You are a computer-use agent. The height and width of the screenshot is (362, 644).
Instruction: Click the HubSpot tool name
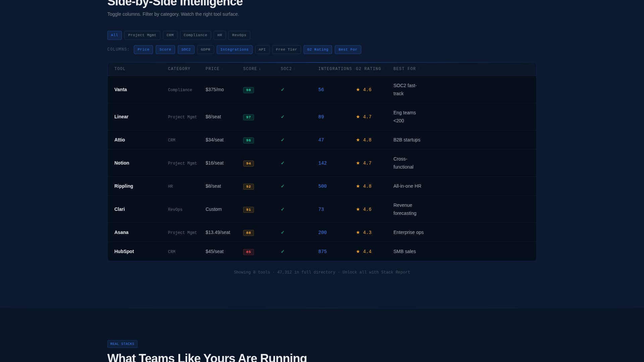[124, 251]
